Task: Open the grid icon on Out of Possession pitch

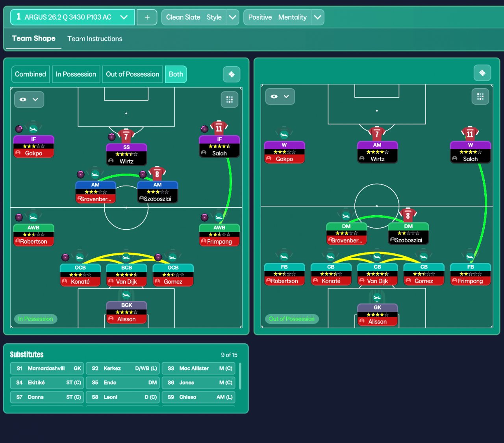Action: (x=480, y=97)
